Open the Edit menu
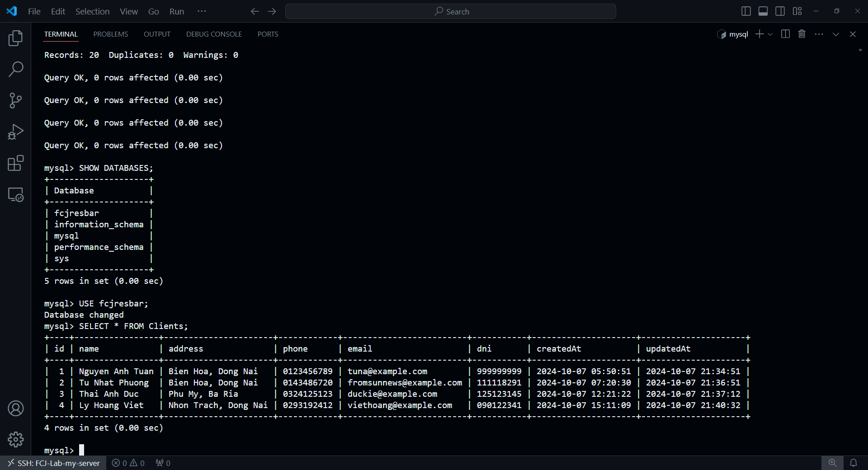The width and height of the screenshot is (868, 470). (x=58, y=11)
